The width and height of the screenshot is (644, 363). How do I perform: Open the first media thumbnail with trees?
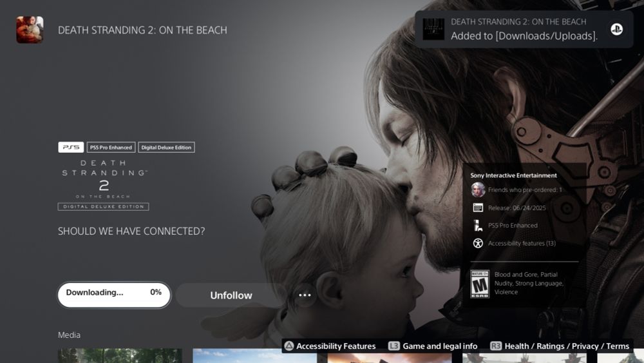120,356
